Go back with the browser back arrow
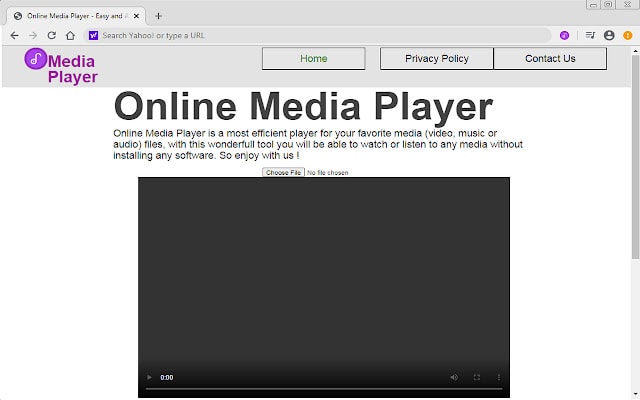This screenshot has height=400, width=640. coord(15,36)
